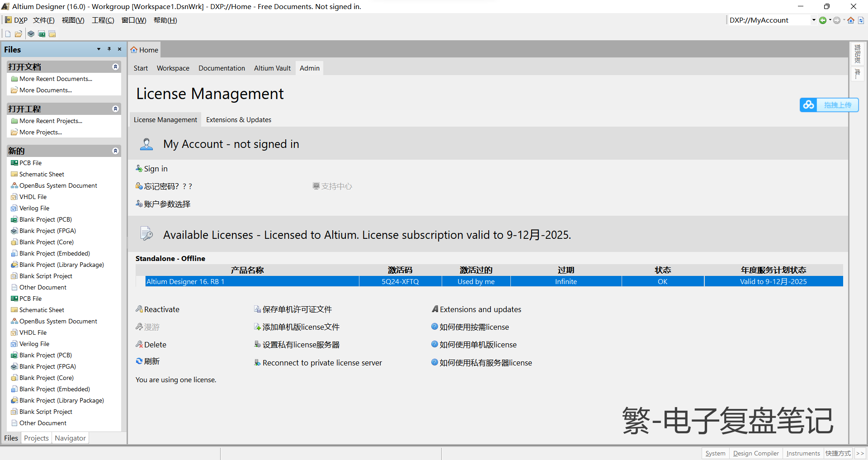Open the device view chip icon
This screenshot has height=460, width=868.
click(31, 34)
